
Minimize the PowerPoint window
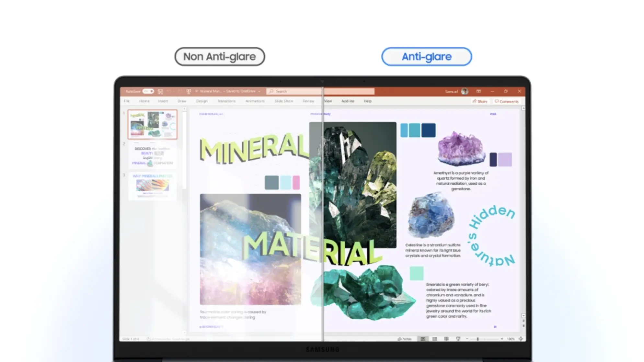click(492, 91)
